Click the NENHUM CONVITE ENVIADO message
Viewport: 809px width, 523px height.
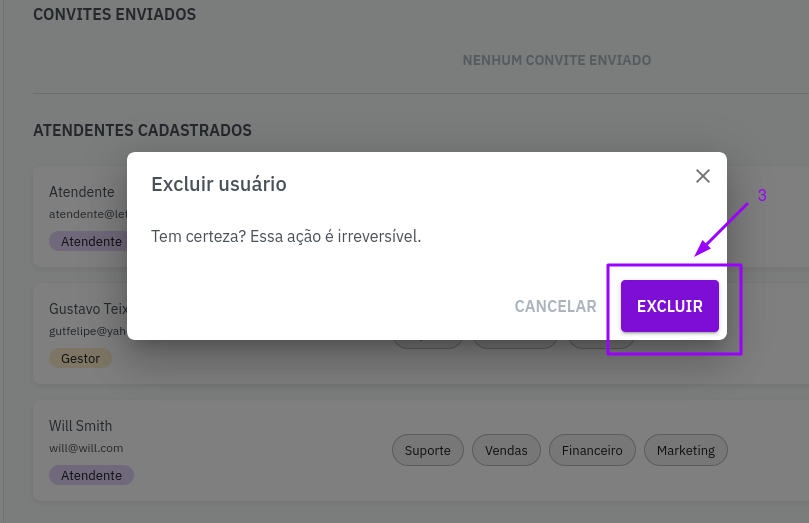[x=556, y=61]
